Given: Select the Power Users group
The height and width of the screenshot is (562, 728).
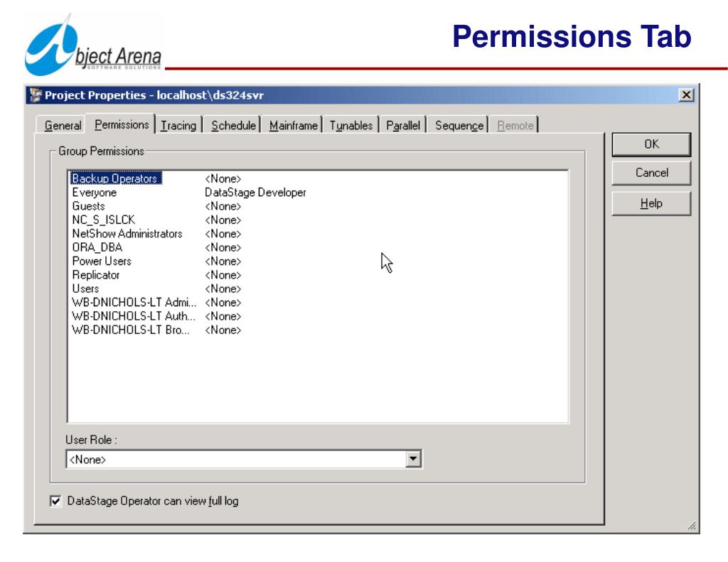Looking at the screenshot, I should pos(102,261).
